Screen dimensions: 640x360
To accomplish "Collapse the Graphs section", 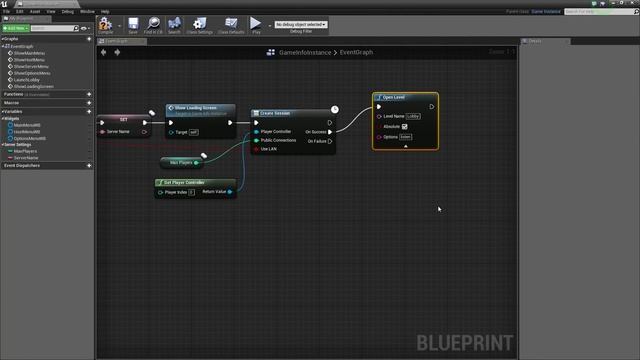I will (2, 39).
